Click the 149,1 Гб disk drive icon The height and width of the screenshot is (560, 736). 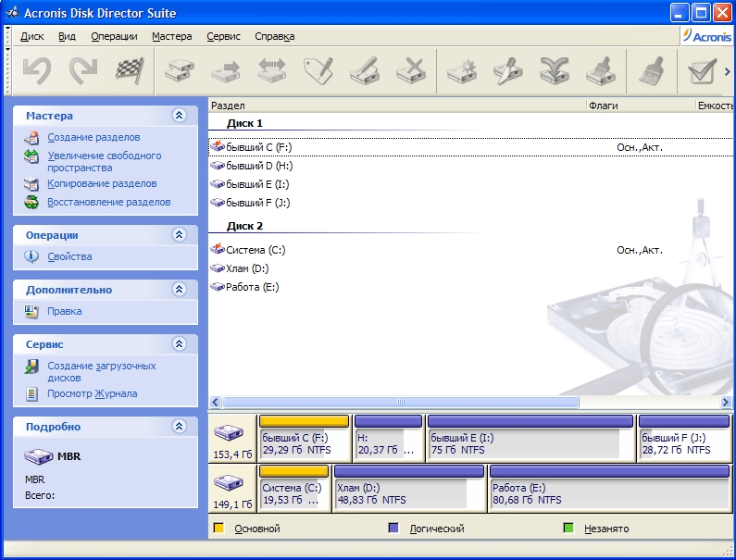tap(229, 482)
